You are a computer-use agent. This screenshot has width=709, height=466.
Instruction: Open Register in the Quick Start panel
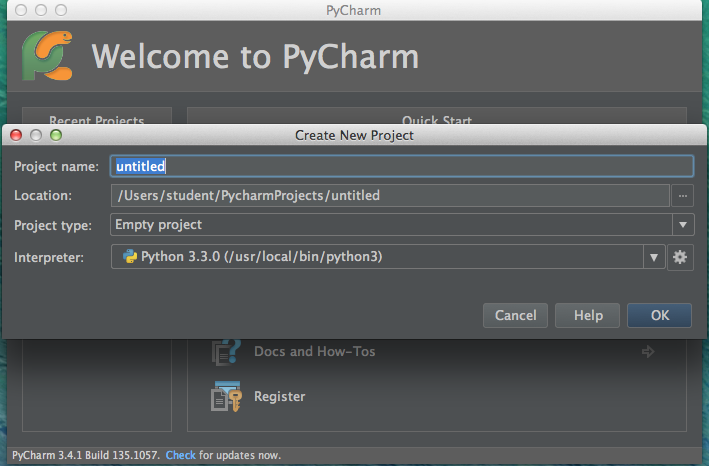click(279, 396)
